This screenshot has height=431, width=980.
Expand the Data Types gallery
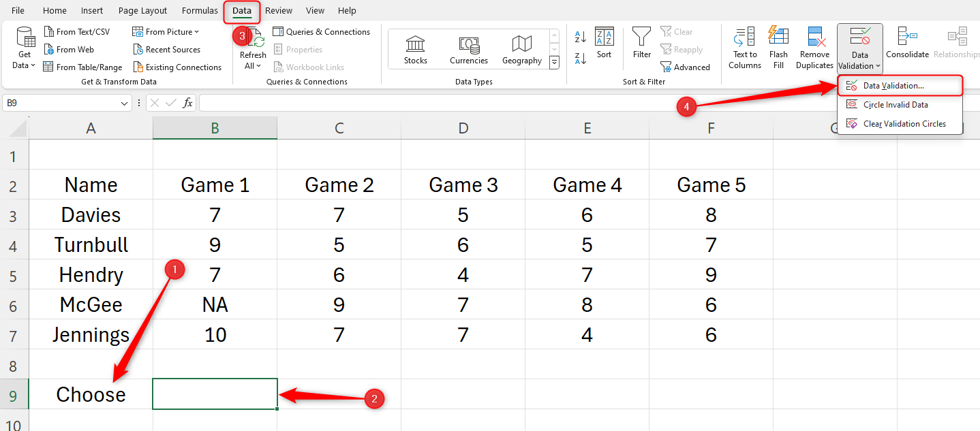(x=554, y=62)
